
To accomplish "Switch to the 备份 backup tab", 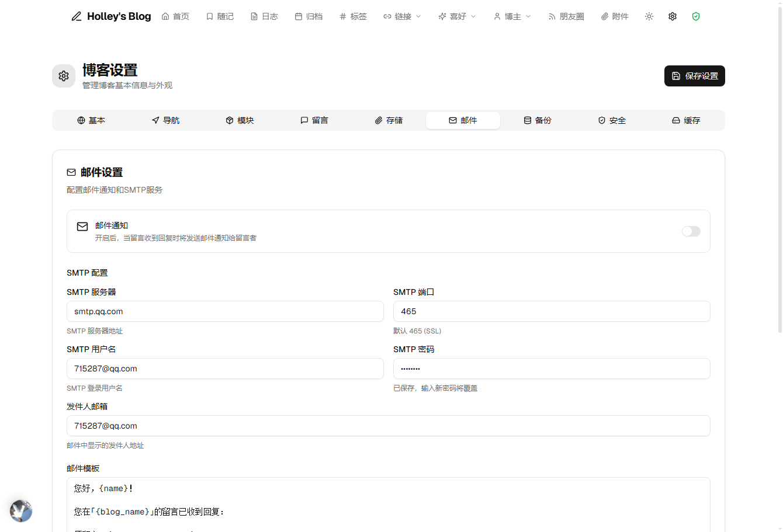I will point(537,120).
